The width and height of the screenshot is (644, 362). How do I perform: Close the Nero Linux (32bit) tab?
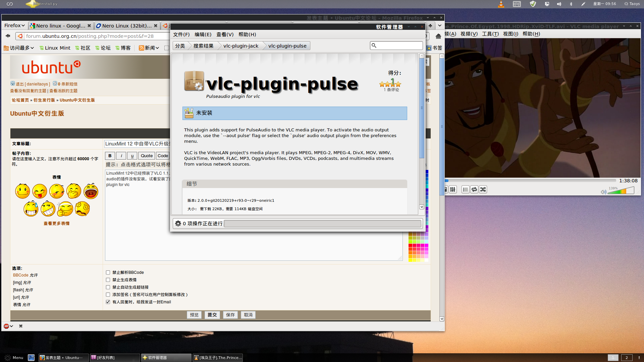pyautogui.click(x=156, y=25)
